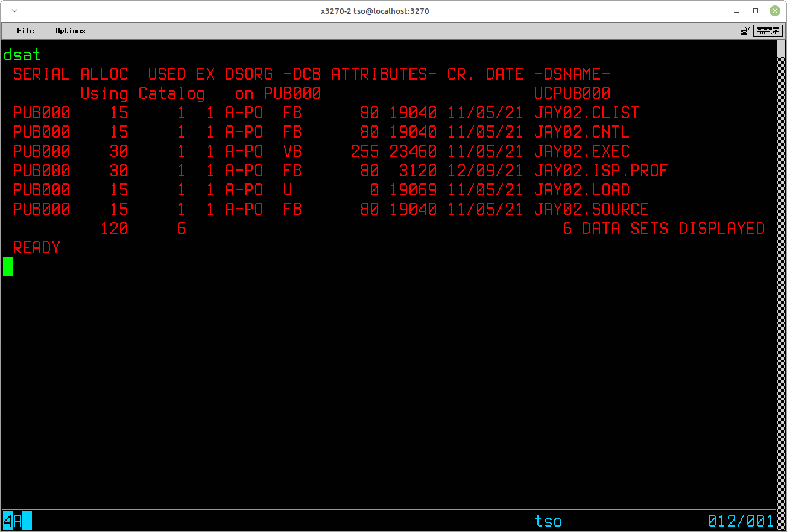Open the Options menu

(x=70, y=31)
